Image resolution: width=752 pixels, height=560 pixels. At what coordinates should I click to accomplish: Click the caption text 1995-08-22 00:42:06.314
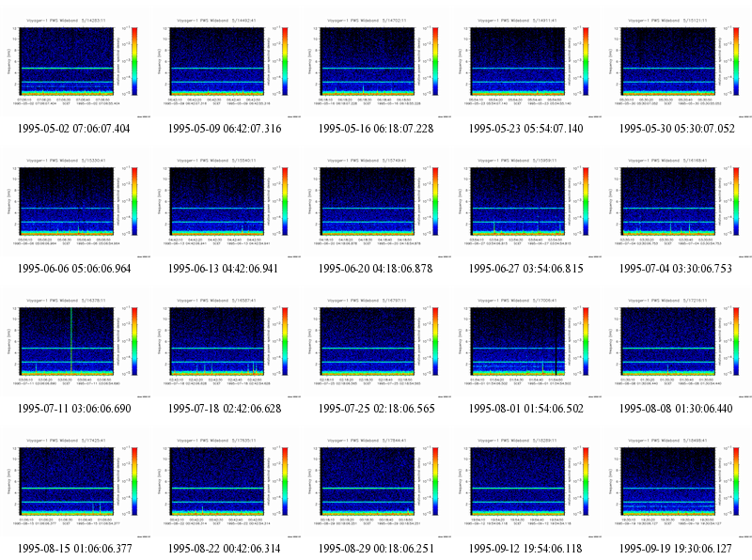(x=224, y=549)
